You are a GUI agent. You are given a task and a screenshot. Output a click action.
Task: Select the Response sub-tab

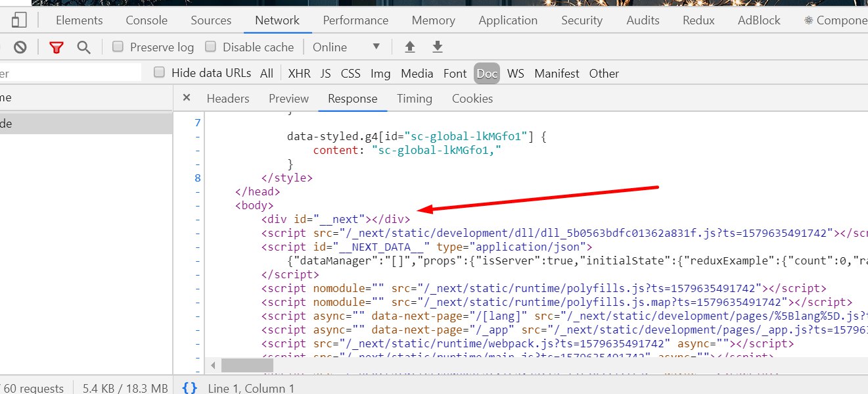point(353,98)
